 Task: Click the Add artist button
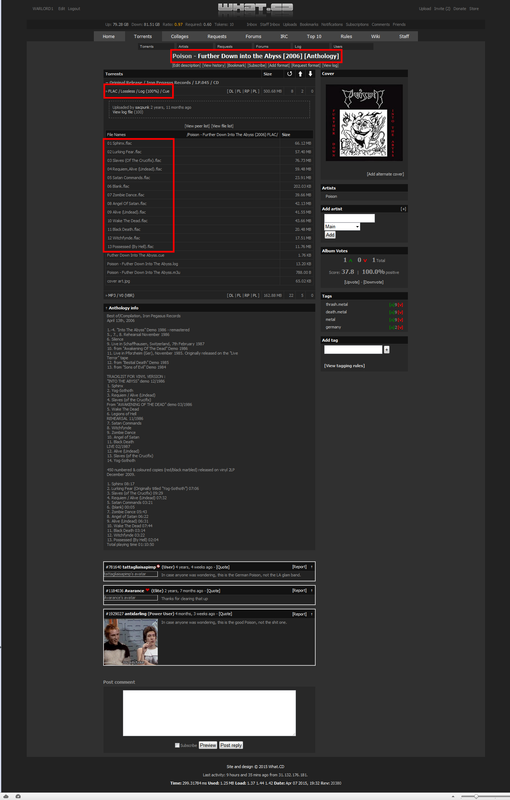pyautogui.click(x=330, y=235)
